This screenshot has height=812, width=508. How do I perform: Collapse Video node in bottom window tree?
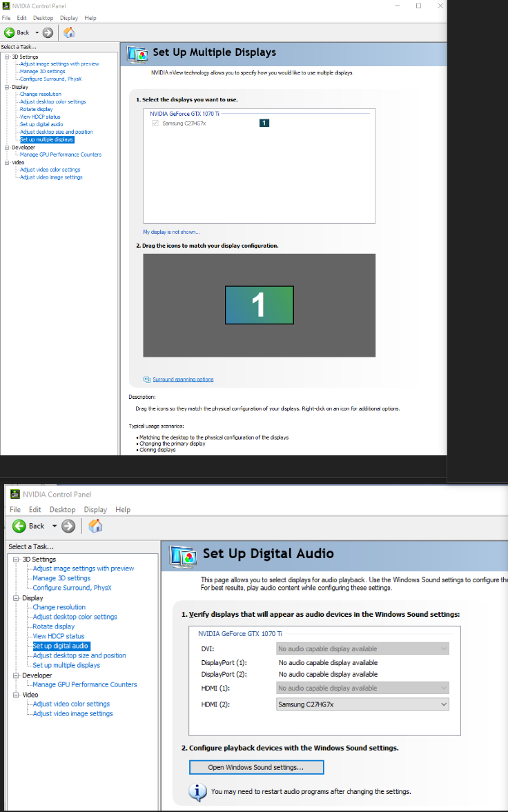(x=17, y=695)
